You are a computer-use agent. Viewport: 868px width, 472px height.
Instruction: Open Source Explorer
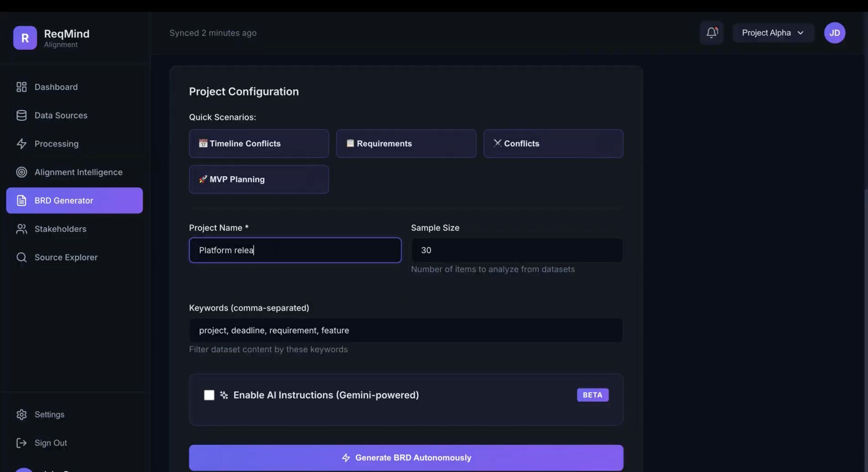click(x=74, y=257)
